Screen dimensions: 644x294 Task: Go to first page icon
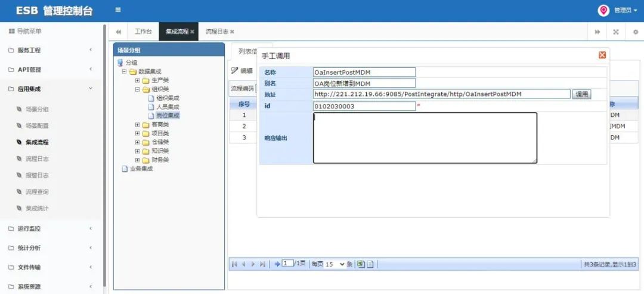click(234, 264)
